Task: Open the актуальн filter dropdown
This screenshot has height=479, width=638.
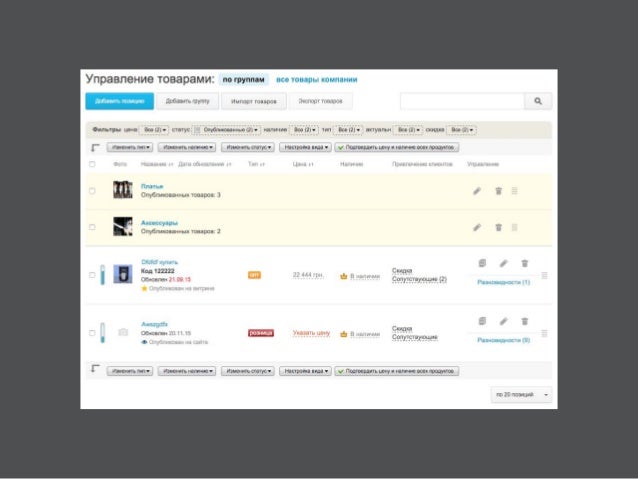Action: point(409,130)
